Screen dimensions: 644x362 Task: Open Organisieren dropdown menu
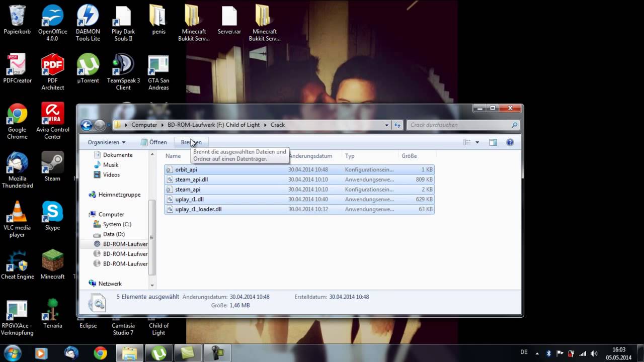[x=107, y=142]
